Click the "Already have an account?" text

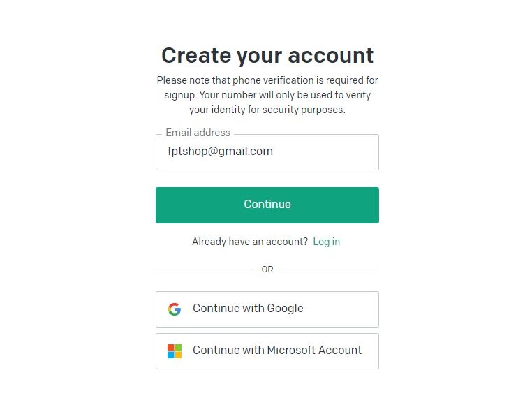pyautogui.click(x=250, y=242)
